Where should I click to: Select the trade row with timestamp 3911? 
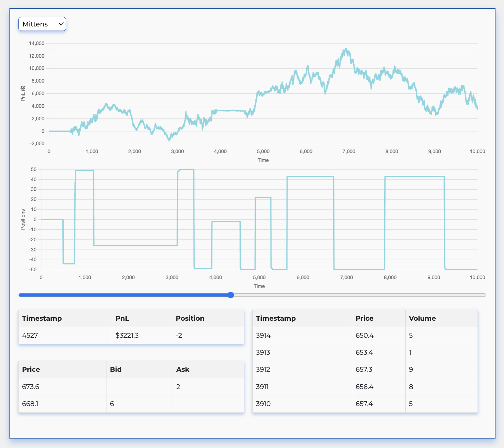[x=365, y=387]
